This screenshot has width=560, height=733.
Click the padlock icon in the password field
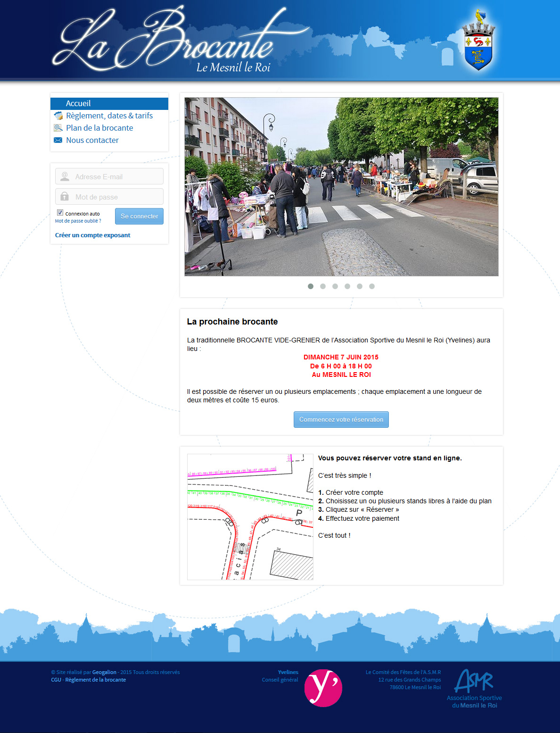click(x=65, y=197)
